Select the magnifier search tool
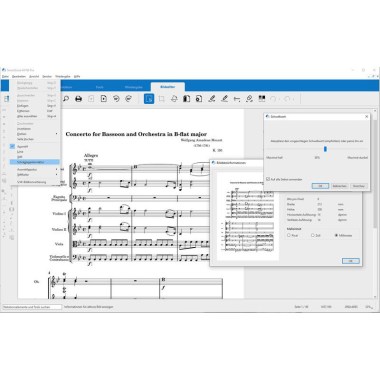The image size is (380, 380). click(66, 99)
